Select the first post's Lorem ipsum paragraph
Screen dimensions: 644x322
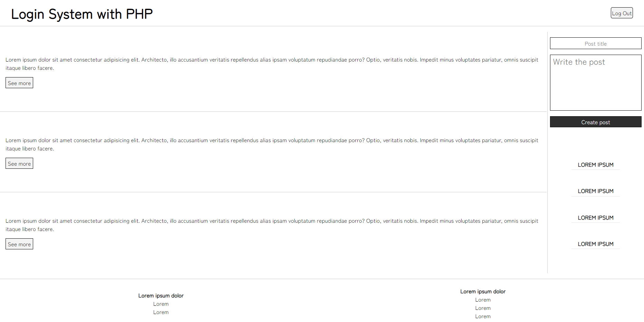click(x=272, y=64)
